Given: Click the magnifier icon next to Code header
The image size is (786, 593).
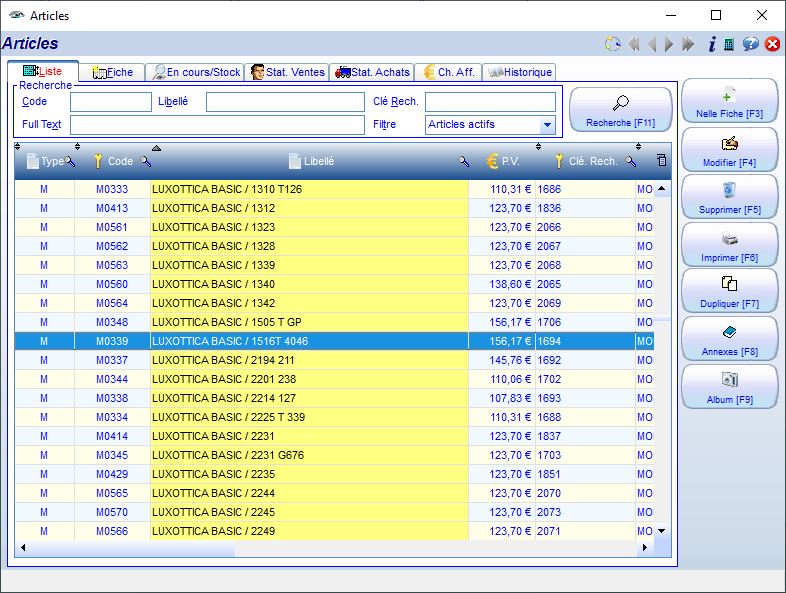Looking at the screenshot, I should tap(146, 161).
